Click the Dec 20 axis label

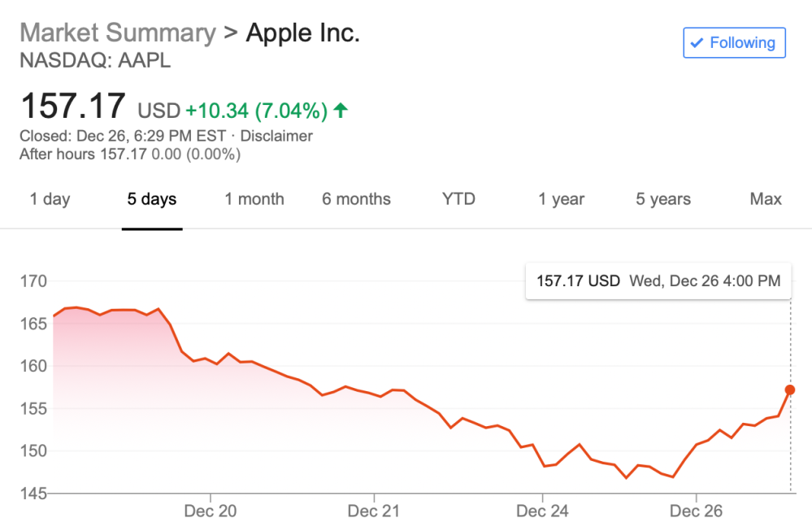pyautogui.click(x=211, y=511)
